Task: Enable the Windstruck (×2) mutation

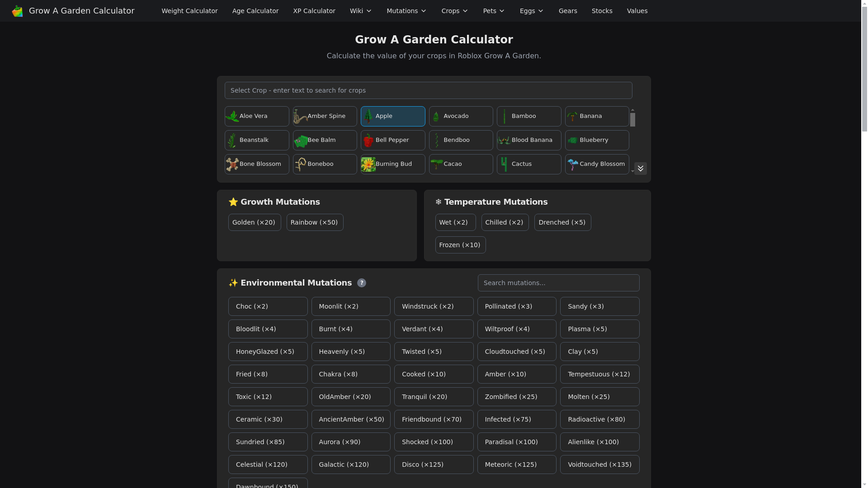Action: 434,306
